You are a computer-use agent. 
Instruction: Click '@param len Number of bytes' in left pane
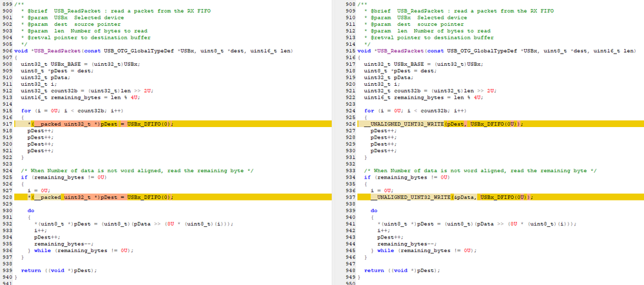pyautogui.click(x=84, y=31)
